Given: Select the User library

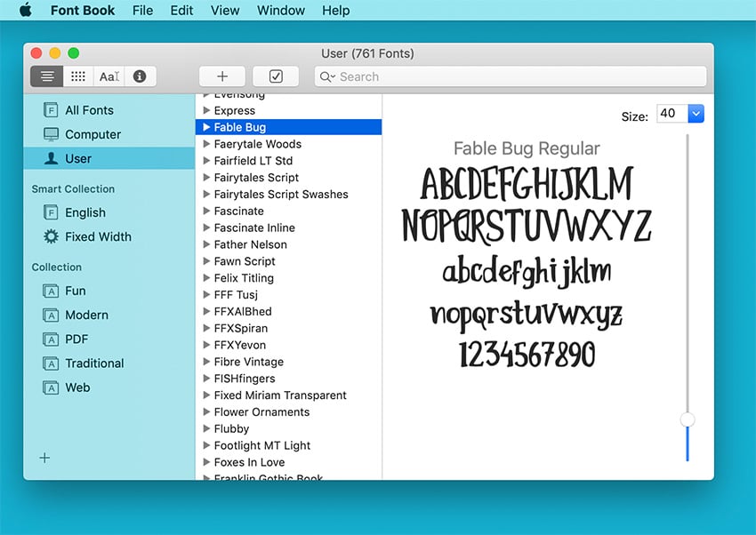Looking at the screenshot, I should click(x=109, y=158).
